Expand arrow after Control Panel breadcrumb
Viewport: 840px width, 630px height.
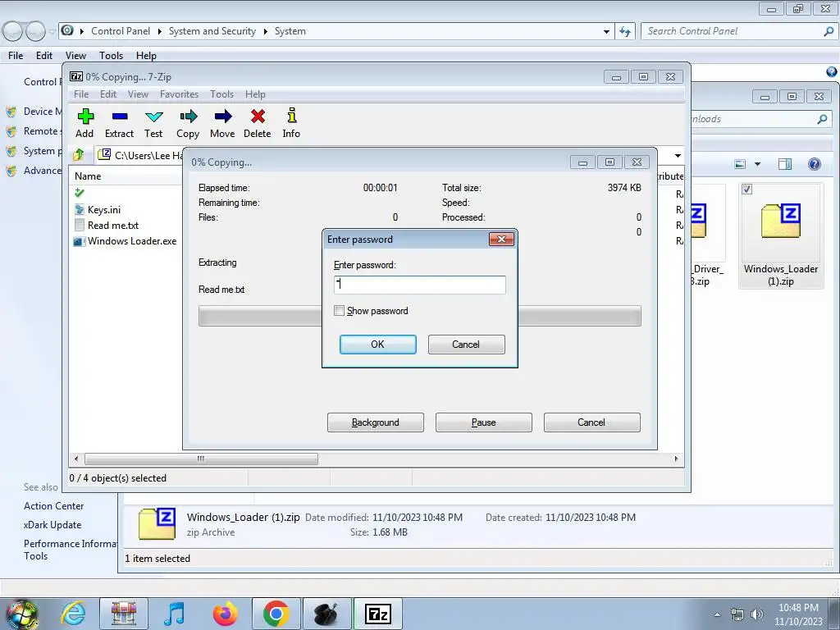160,32
